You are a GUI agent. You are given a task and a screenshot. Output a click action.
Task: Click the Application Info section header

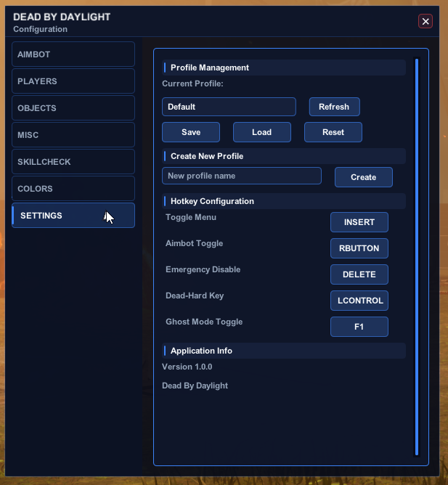click(284, 351)
